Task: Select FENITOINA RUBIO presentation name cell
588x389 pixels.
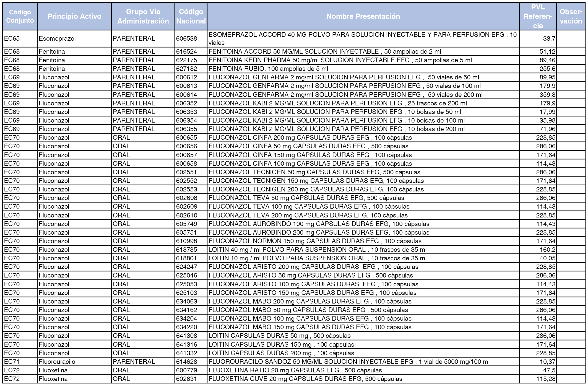Action: tap(268, 69)
